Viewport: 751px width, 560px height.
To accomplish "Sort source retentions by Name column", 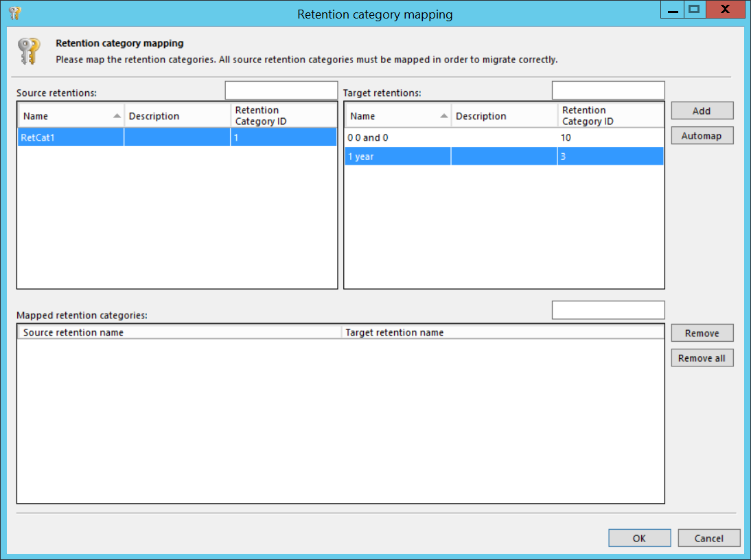I will click(x=70, y=116).
